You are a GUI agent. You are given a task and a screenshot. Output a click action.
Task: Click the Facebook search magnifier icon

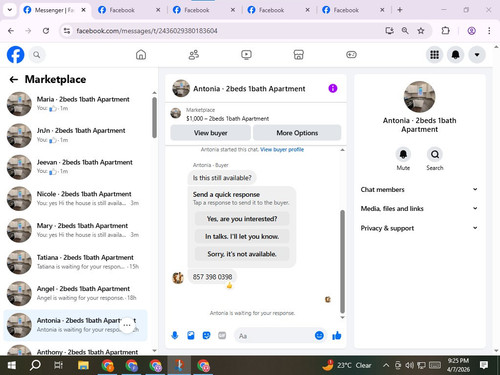click(37, 55)
